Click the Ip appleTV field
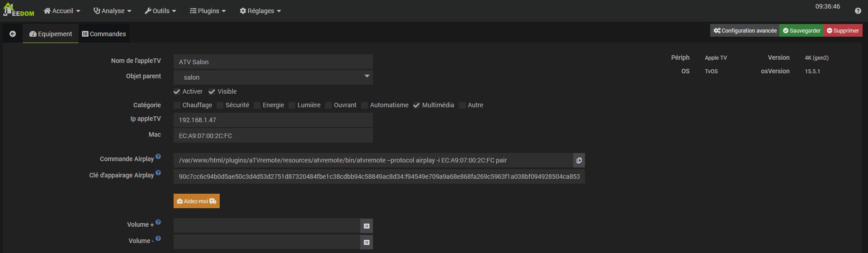868x253 pixels. point(273,120)
